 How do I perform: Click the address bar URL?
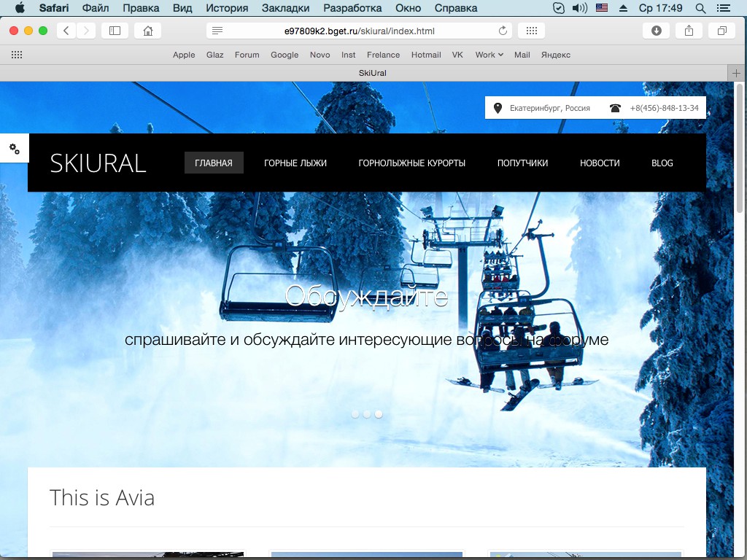tap(359, 31)
